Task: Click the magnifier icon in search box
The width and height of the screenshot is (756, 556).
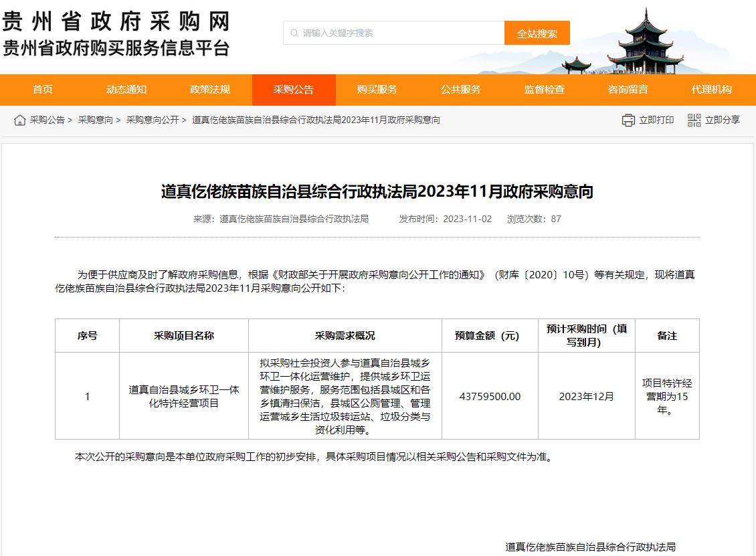Action: [x=293, y=33]
